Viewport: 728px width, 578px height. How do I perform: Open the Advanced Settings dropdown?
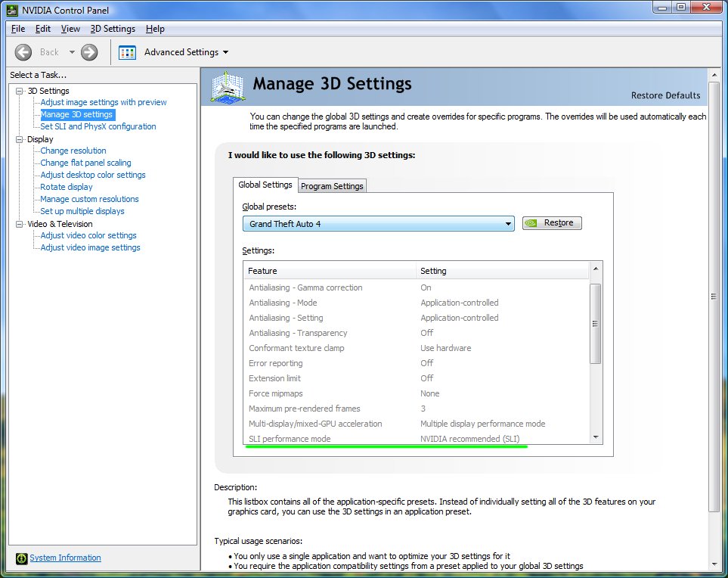pyautogui.click(x=187, y=52)
